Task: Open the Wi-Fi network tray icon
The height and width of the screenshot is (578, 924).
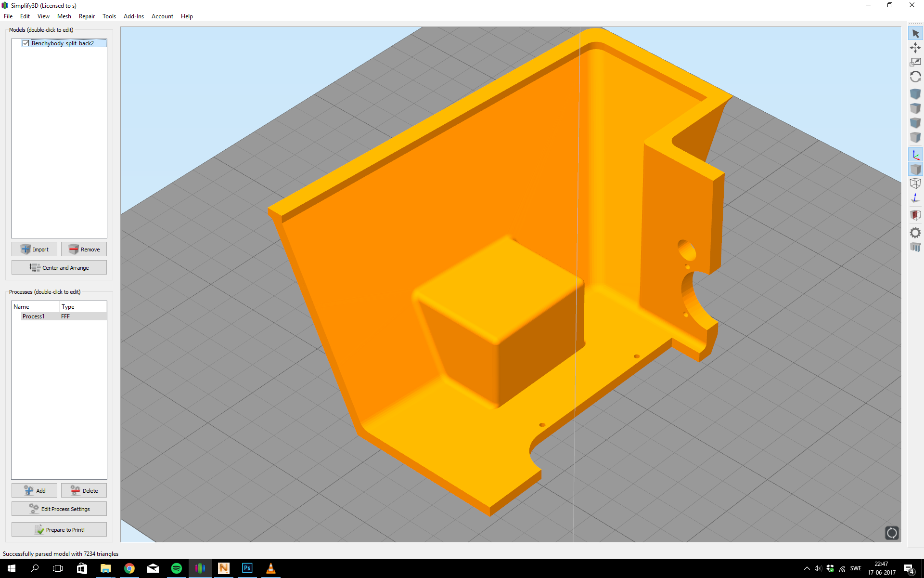Action: (x=842, y=568)
